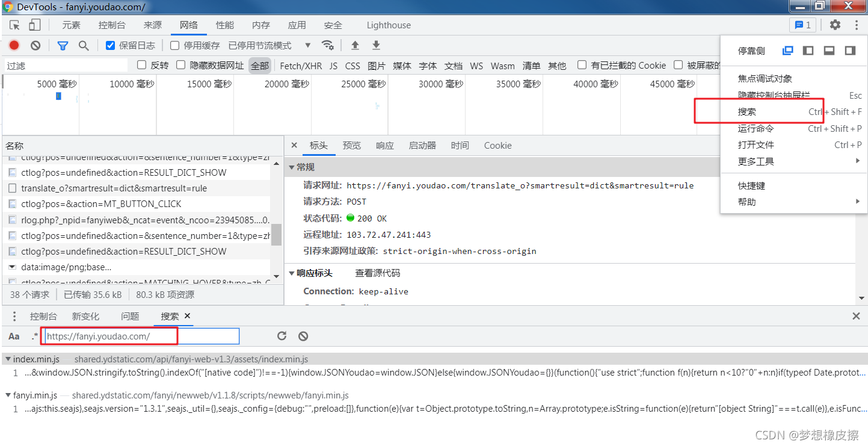The image size is (868, 446).
Task: Collapse index.min.js search result group
Action: (8, 359)
